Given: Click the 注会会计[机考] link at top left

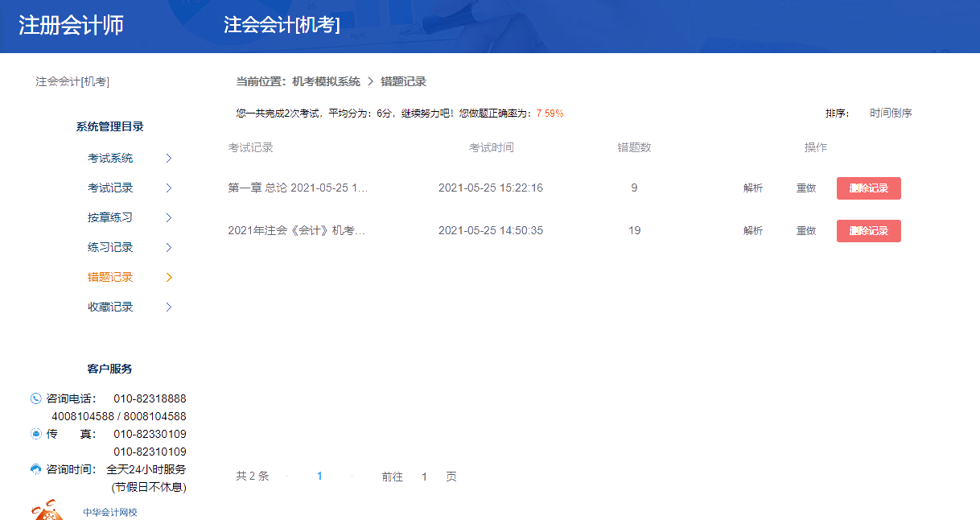Looking at the screenshot, I should 72,80.
